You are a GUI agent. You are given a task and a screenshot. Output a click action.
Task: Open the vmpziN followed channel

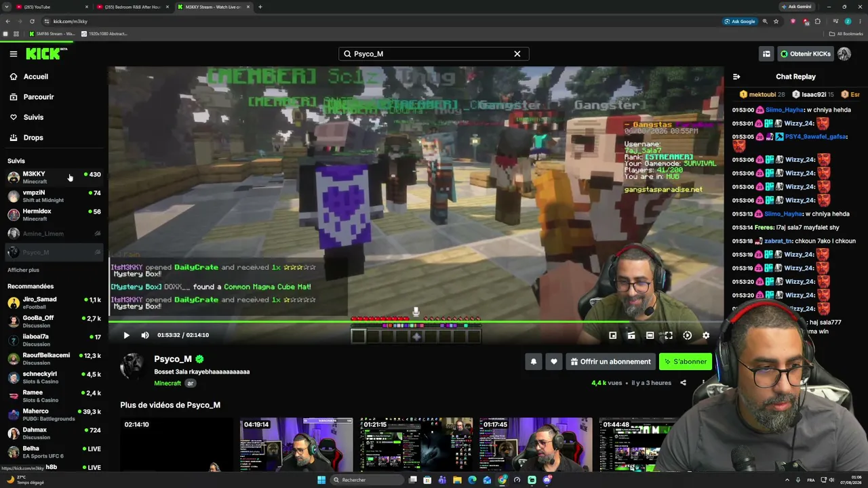pyautogui.click(x=54, y=196)
